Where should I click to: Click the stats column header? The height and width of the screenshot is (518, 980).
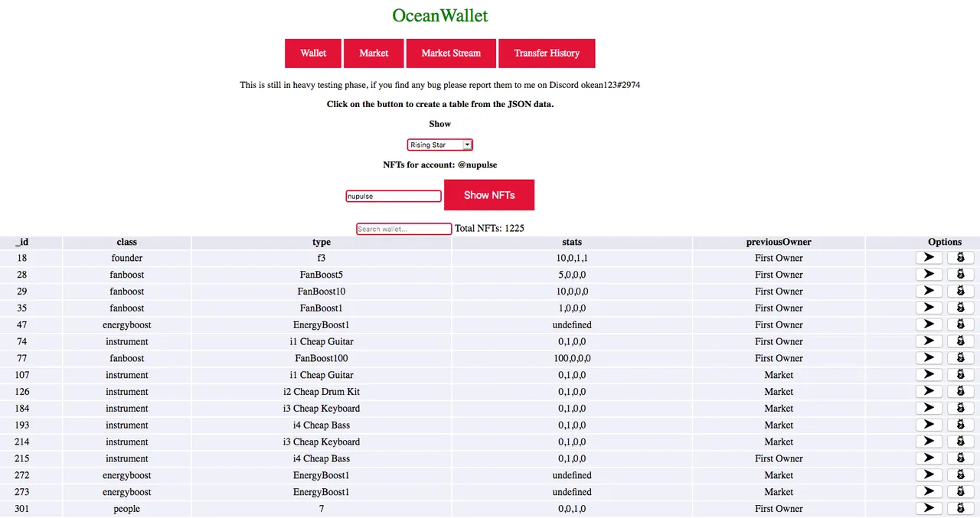point(572,242)
